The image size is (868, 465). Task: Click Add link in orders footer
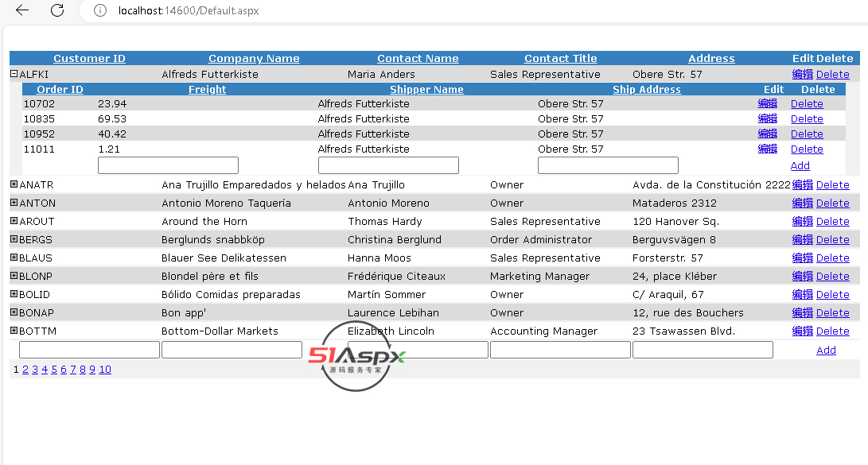tap(800, 166)
